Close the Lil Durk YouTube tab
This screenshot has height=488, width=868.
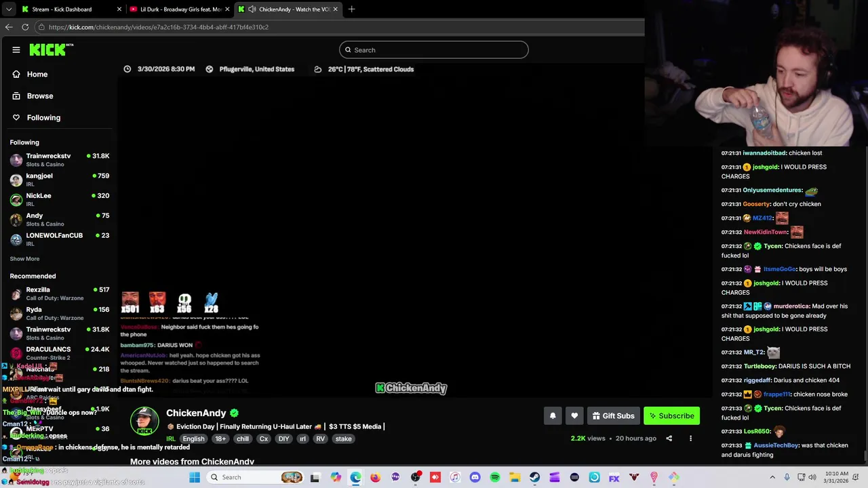click(227, 9)
